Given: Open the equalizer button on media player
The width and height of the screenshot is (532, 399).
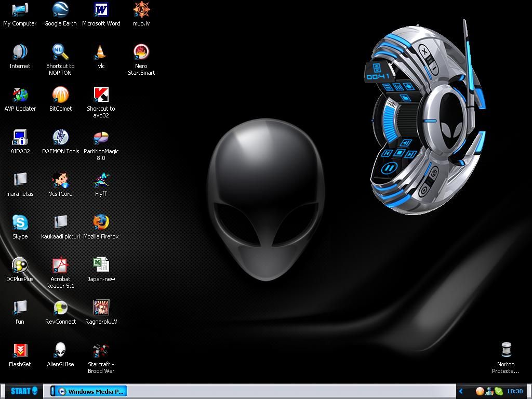Looking at the screenshot, I should tap(398, 87).
